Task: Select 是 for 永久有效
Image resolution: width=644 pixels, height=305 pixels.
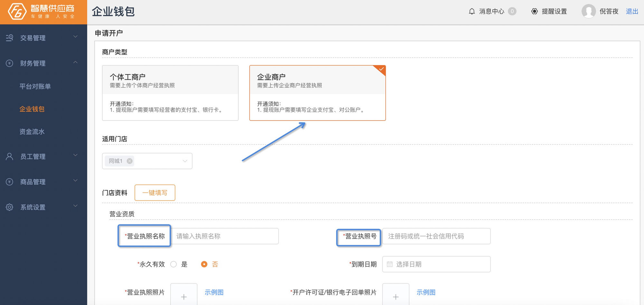Action: 174,264
